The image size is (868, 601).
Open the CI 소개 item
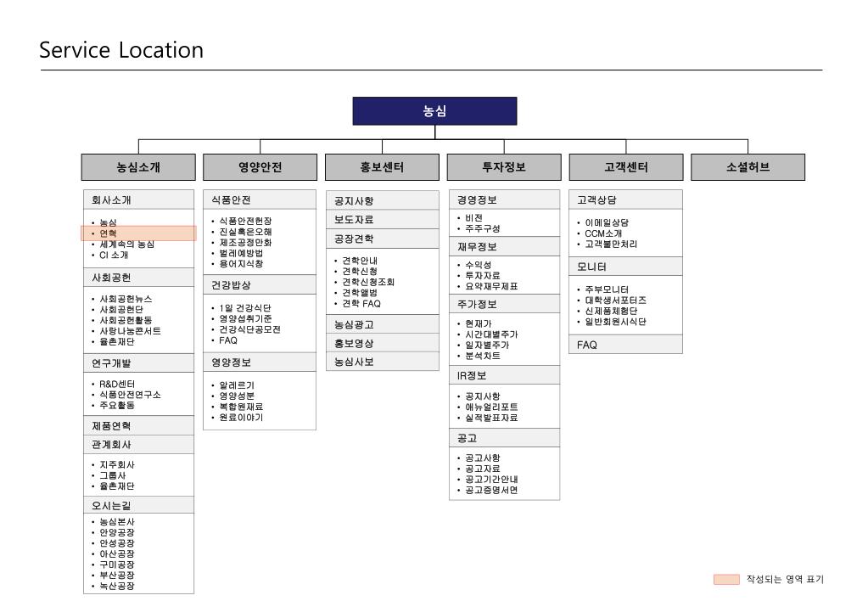(114, 256)
